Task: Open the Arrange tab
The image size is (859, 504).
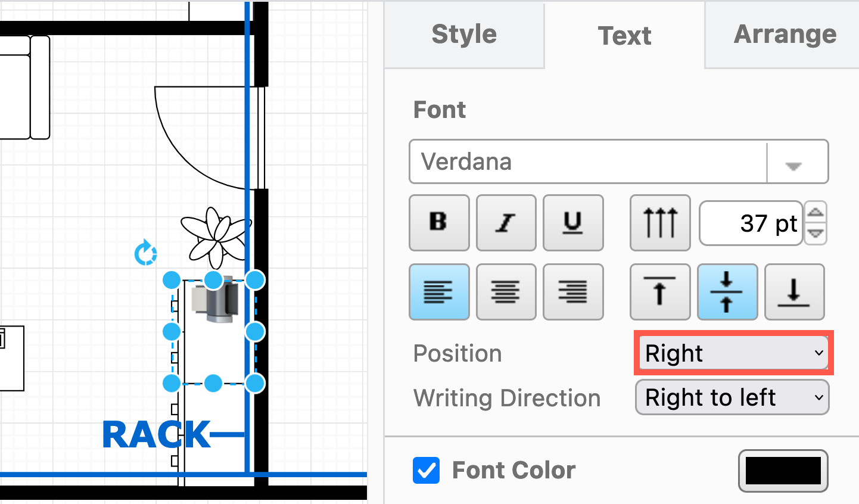Action: coord(785,35)
